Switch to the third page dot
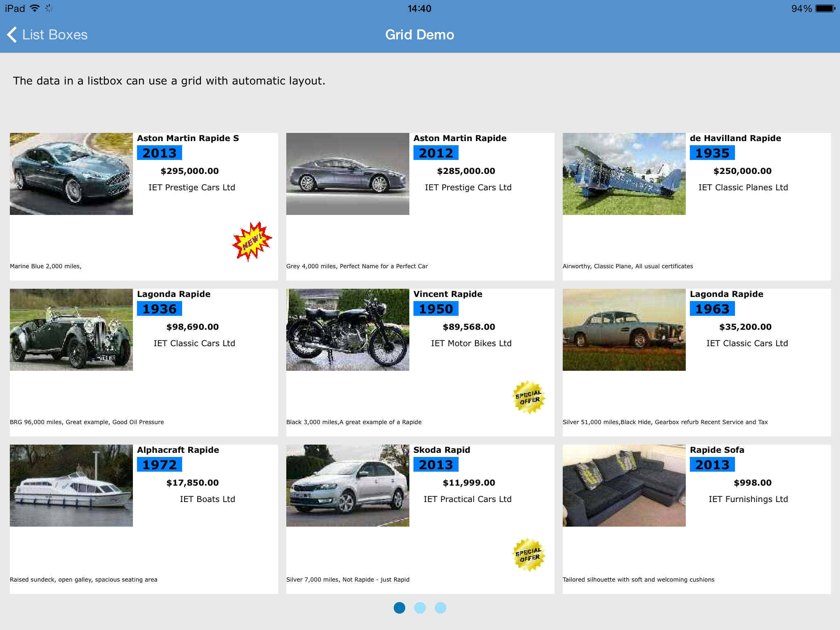 [x=440, y=608]
